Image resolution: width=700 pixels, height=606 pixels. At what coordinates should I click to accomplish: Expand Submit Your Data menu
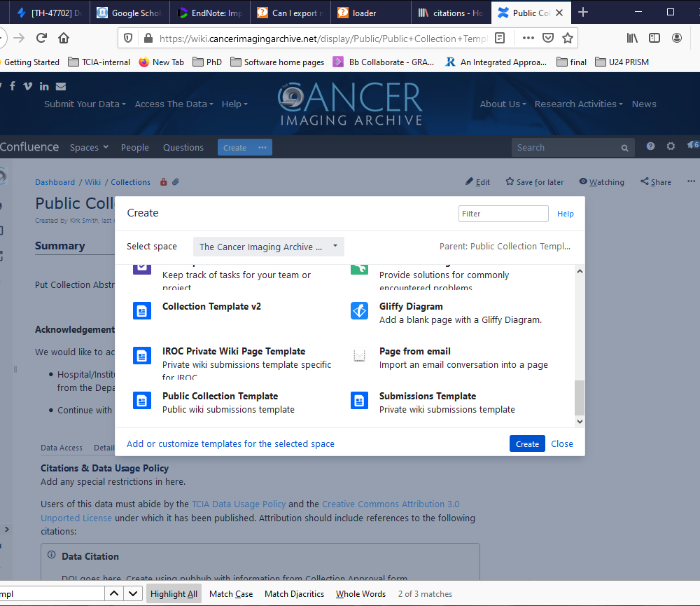tap(85, 104)
